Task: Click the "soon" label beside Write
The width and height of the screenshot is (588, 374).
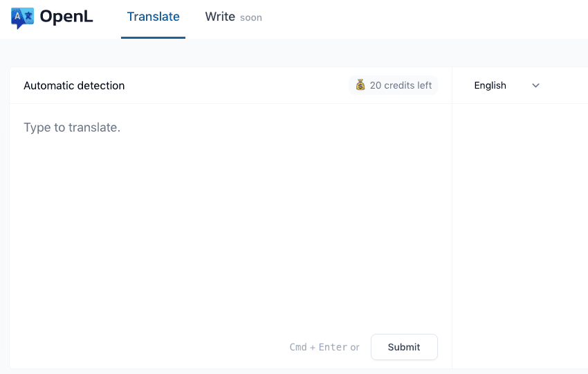Action: [x=251, y=18]
